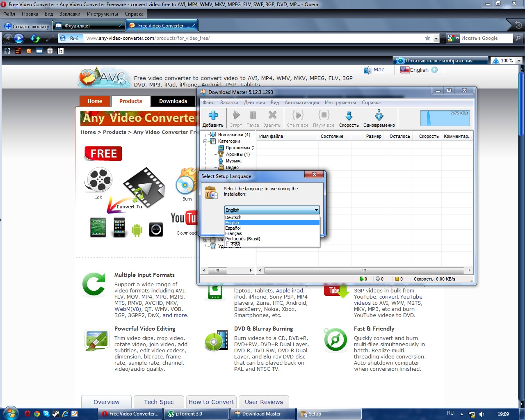Click the Одновременно toolbar icon

(x=379, y=115)
